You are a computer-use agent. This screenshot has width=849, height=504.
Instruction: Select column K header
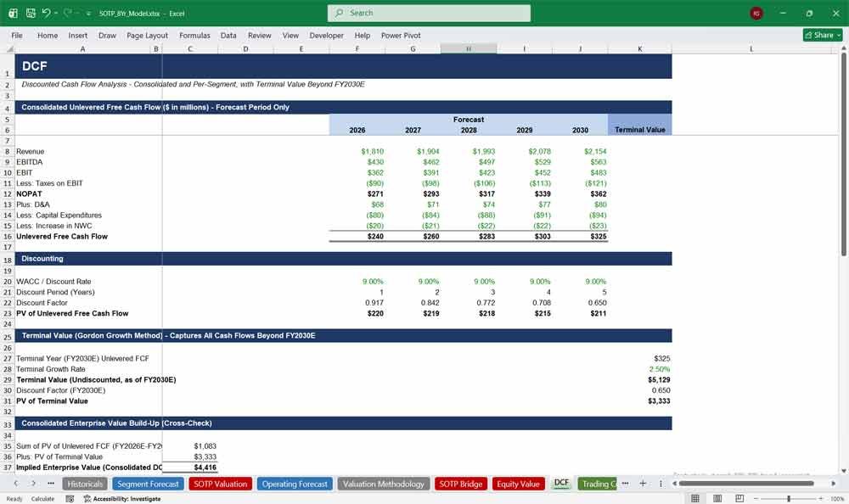point(640,48)
